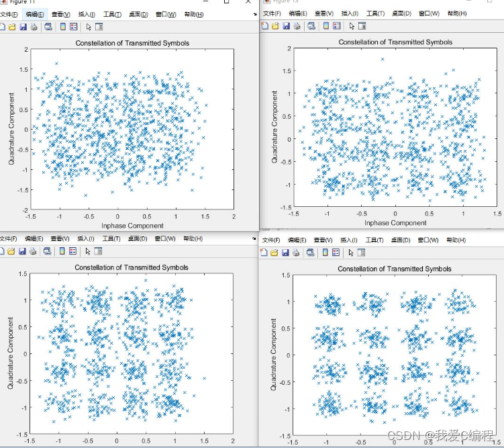Save figure icon in upper-right figure toolbar

coord(286,26)
